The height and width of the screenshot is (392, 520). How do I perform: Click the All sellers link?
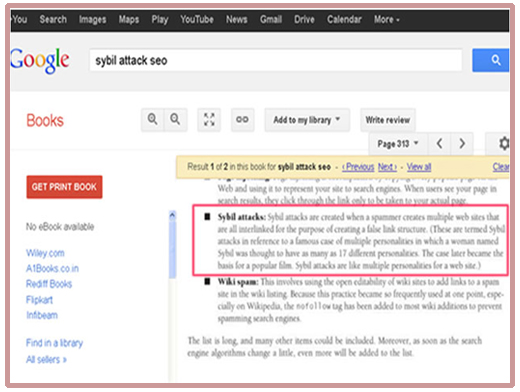click(46, 359)
